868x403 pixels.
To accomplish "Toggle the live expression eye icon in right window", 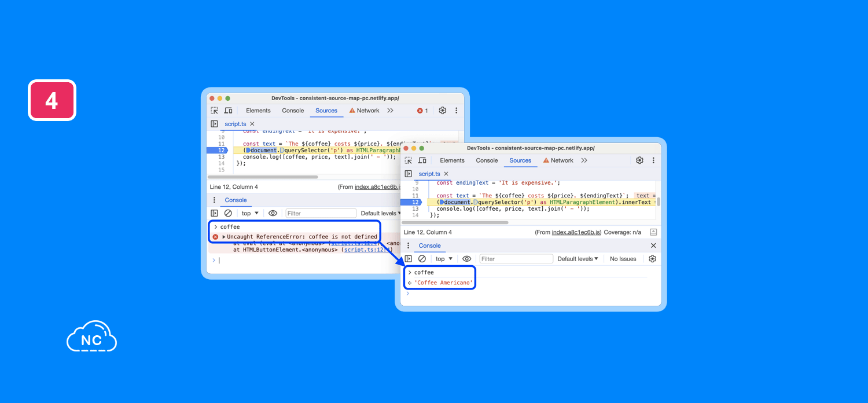I will pos(466,259).
